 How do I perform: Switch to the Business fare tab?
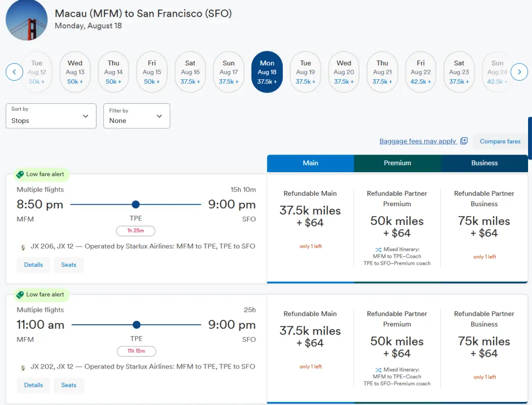click(x=484, y=163)
